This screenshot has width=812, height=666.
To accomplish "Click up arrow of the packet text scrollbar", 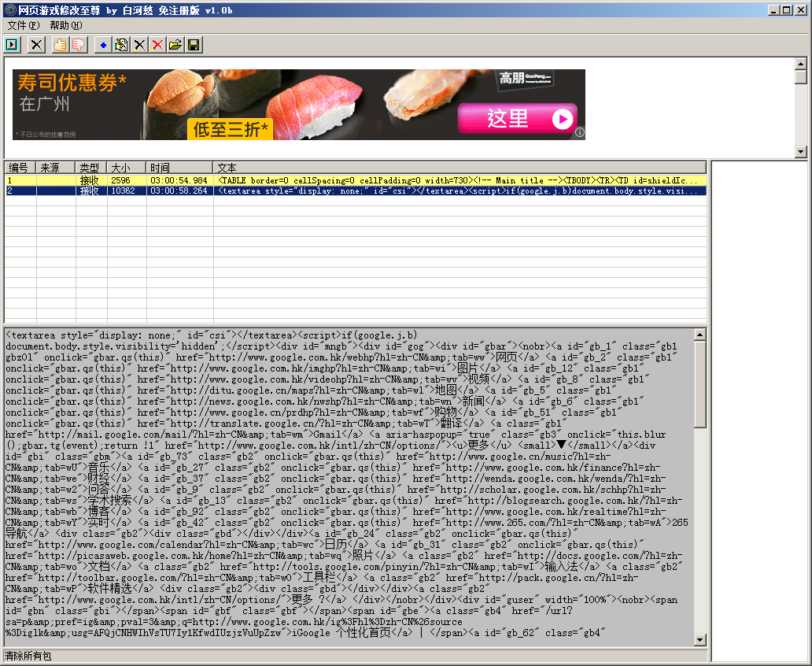I will pyautogui.click(x=699, y=335).
